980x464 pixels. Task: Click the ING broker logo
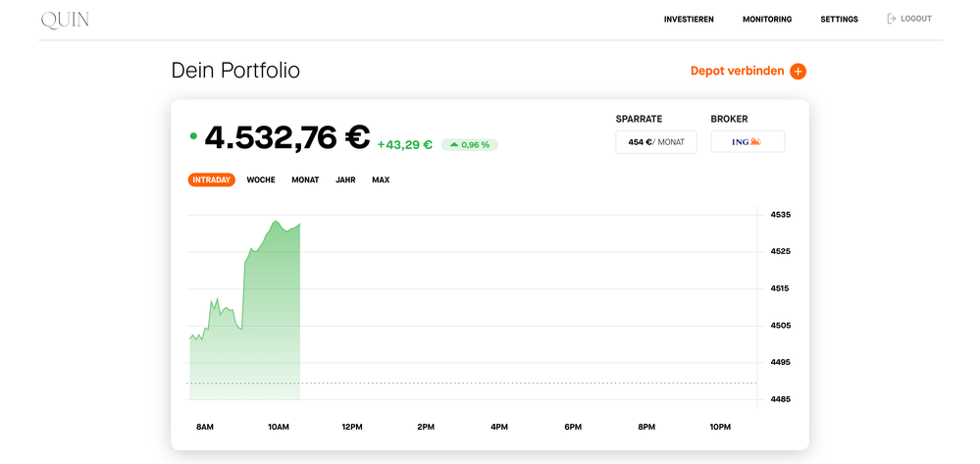[747, 142]
